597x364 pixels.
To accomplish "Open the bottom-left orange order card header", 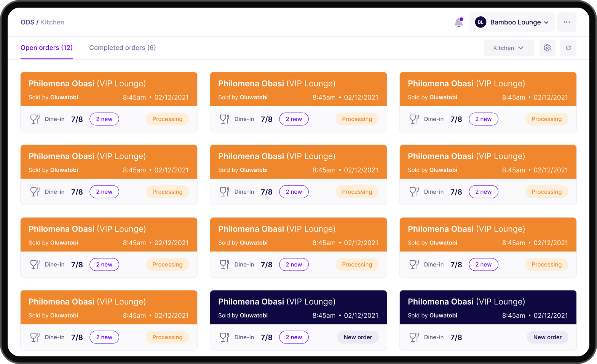I will coord(109,307).
